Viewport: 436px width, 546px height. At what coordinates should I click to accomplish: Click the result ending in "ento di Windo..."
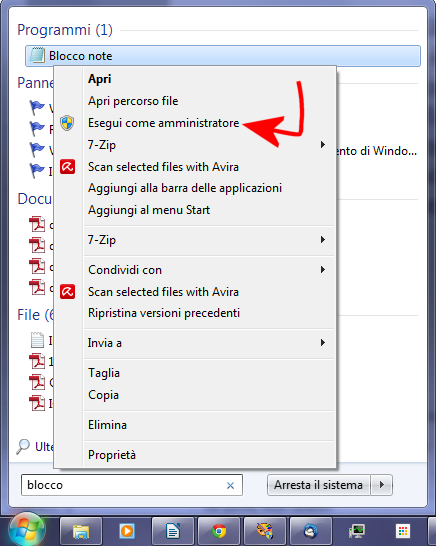coord(377,151)
